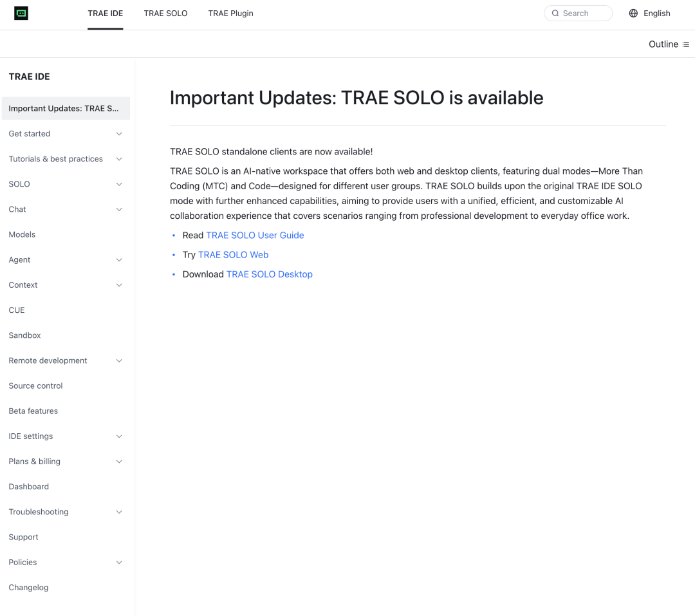
Task: Click the TRAE IDE sidebar heading
Action: 29,77
